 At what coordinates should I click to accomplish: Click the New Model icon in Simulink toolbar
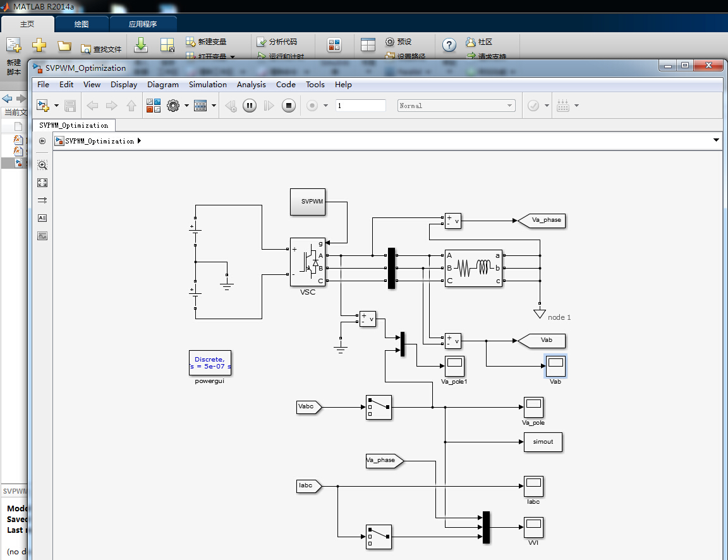pyautogui.click(x=43, y=106)
